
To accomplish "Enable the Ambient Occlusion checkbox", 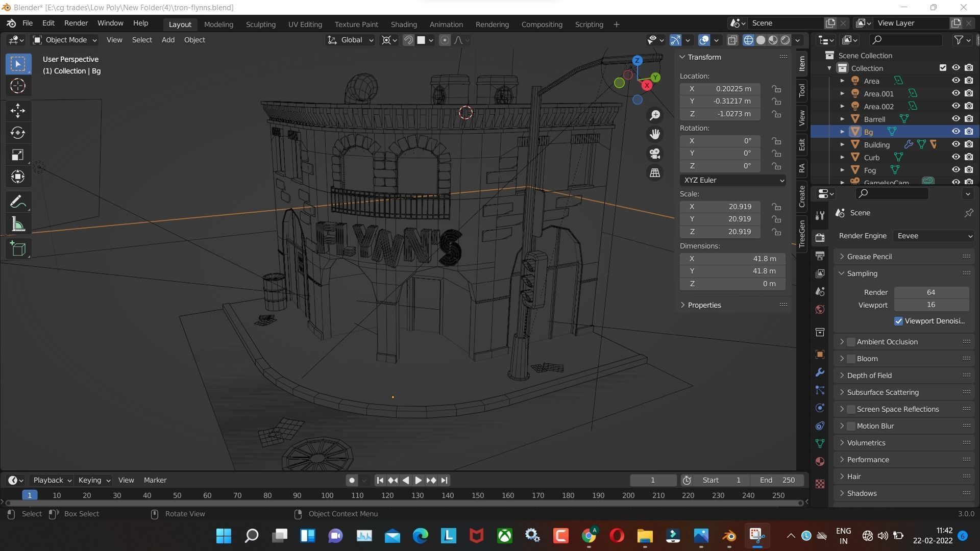I will click(851, 342).
